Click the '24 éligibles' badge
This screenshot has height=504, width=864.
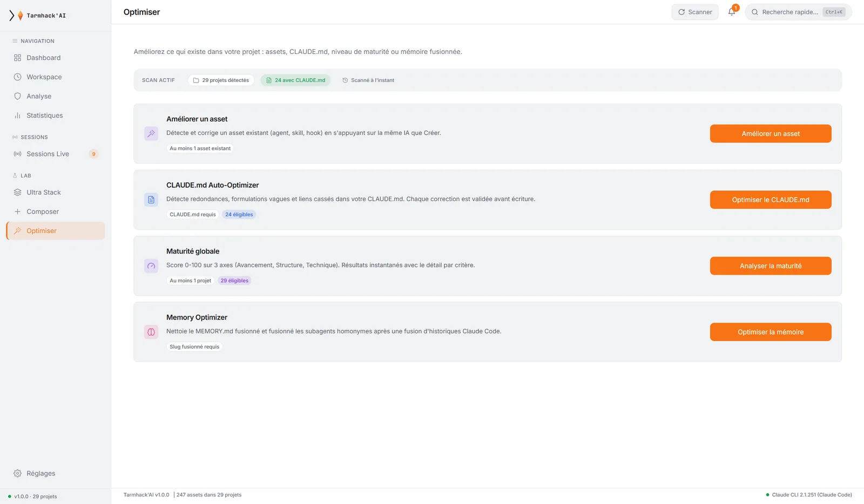pos(239,215)
